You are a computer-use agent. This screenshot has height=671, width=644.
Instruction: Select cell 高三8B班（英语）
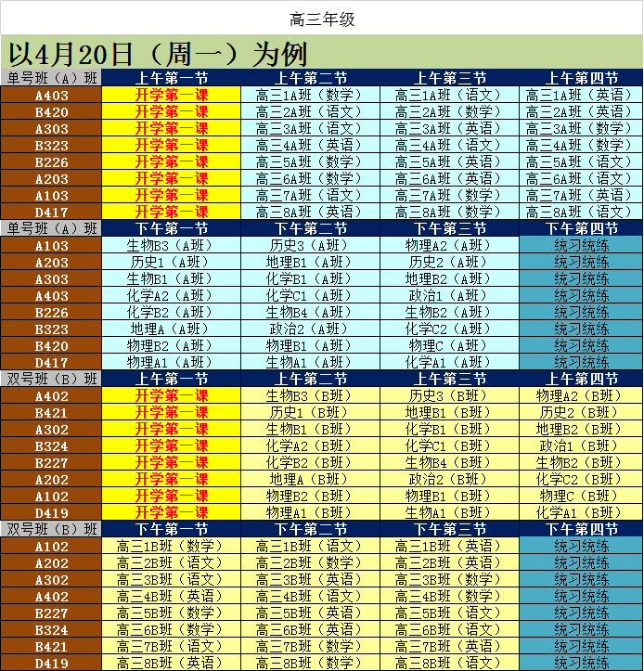(x=171, y=663)
